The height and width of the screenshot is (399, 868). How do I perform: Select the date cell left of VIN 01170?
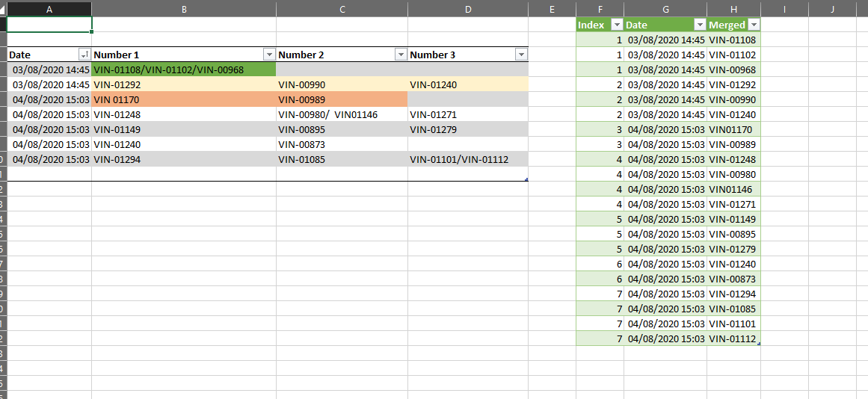pos(49,99)
